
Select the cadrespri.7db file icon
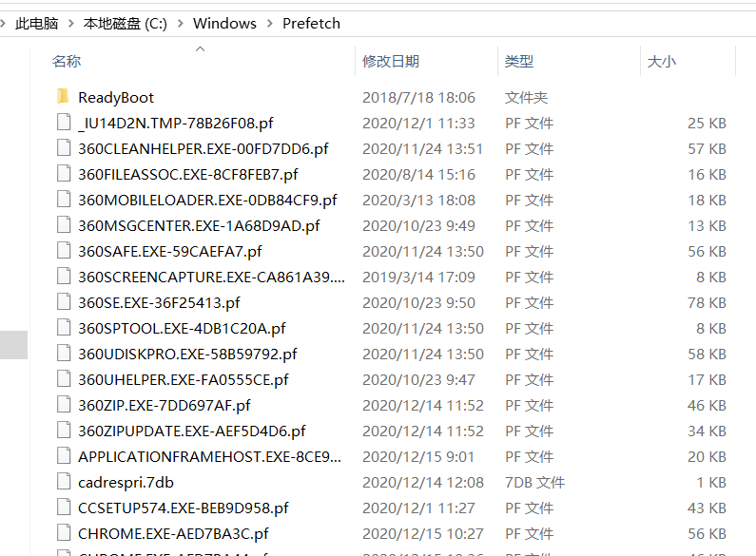[x=64, y=481]
